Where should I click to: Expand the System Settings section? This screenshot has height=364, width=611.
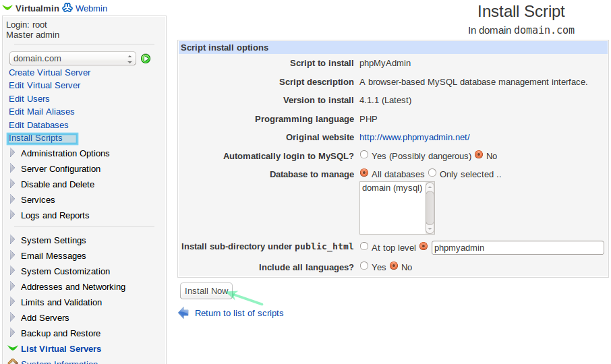12,240
